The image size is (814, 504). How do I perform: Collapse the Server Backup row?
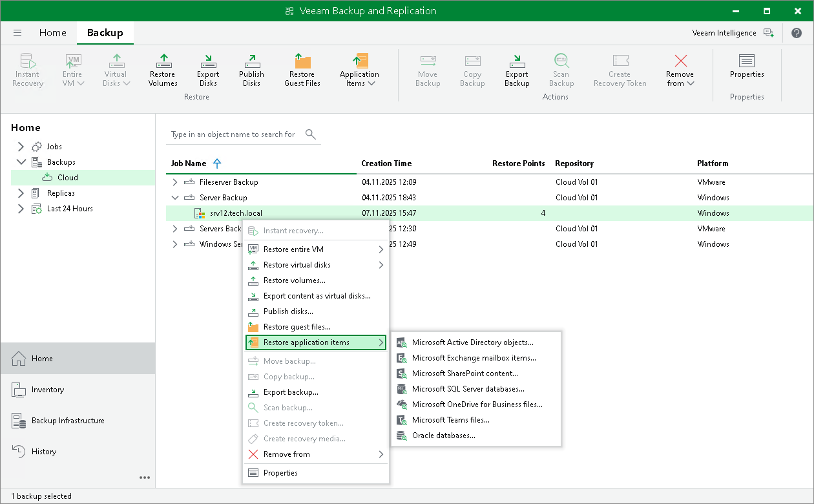pos(175,198)
